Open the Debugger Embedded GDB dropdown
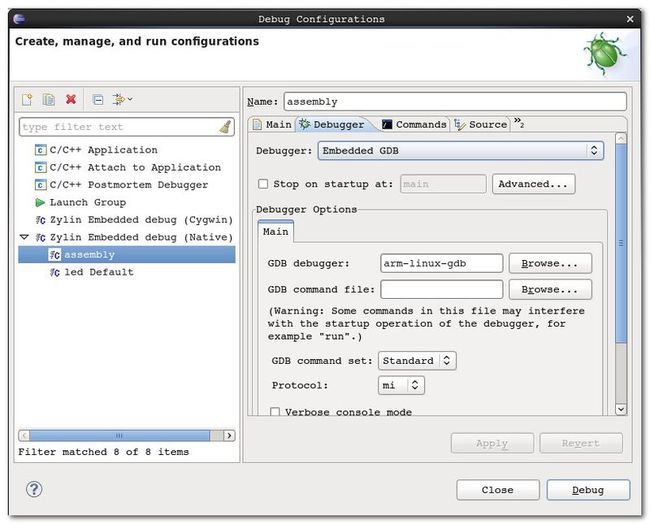Image resolution: width=650 pixels, height=524 pixels. click(461, 150)
